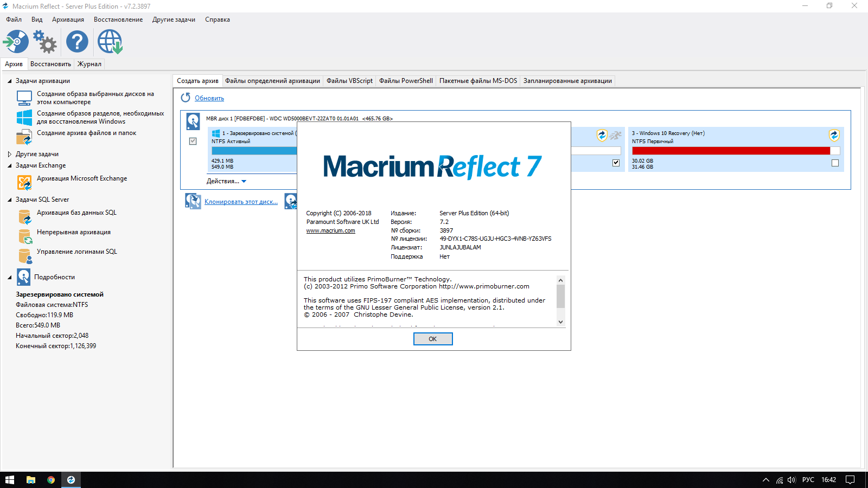This screenshot has width=868, height=488.
Task: Collapse the Задачи архивации group
Action: (x=10, y=81)
